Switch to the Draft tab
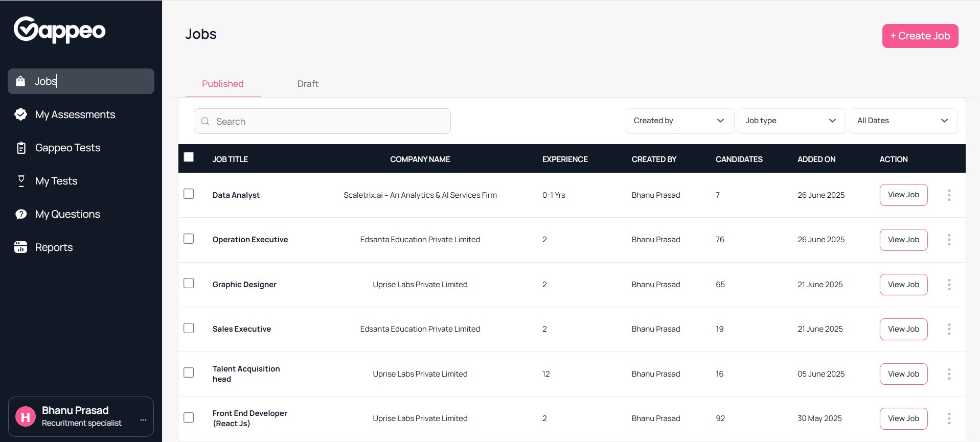Image resolution: width=980 pixels, height=442 pixels. pyautogui.click(x=308, y=84)
